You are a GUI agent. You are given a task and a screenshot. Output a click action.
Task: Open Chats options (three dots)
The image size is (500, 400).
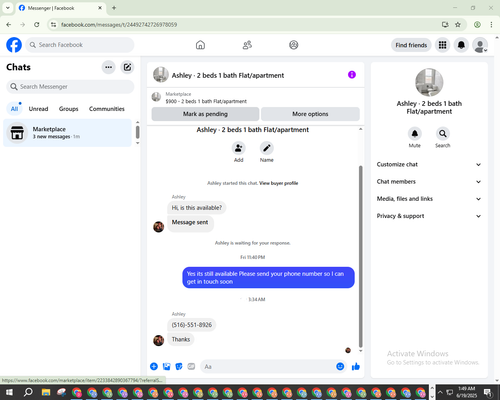(x=108, y=67)
